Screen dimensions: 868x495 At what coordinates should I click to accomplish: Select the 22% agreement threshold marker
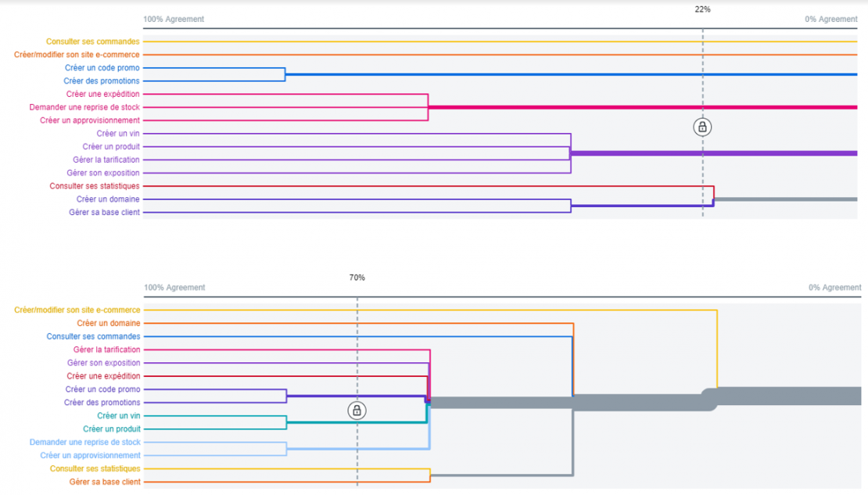click(702, 9)
